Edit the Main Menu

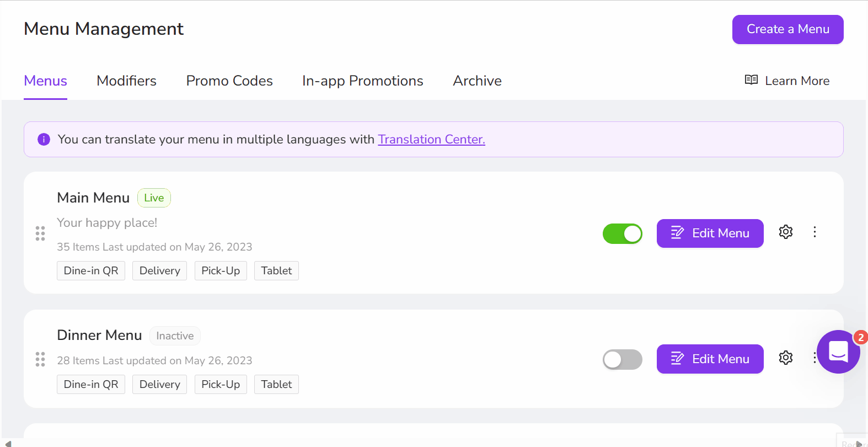(710, 233)
